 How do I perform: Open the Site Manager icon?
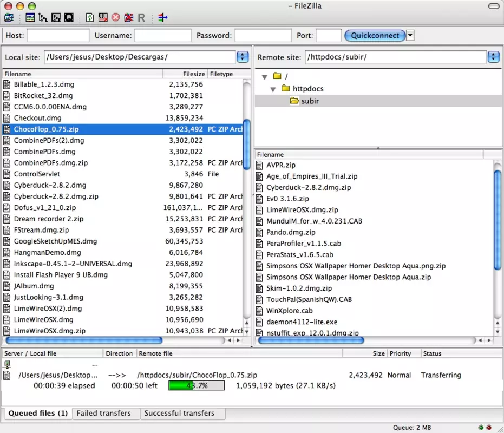click(9, 18)
